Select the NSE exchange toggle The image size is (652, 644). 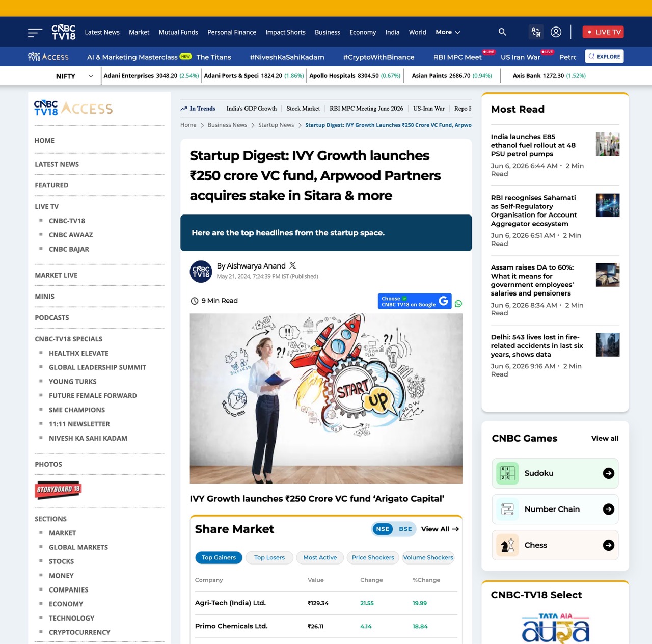pos(383,529)
